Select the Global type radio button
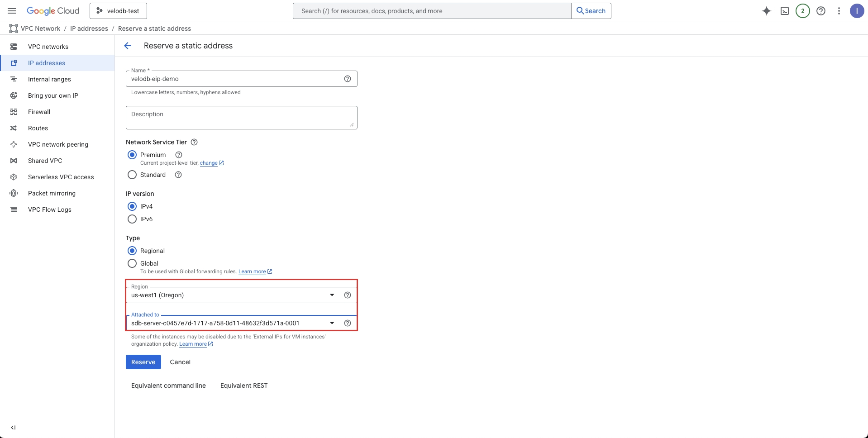Image resolution: width=868 pixels, height=438 pixels. click(132, 263)
